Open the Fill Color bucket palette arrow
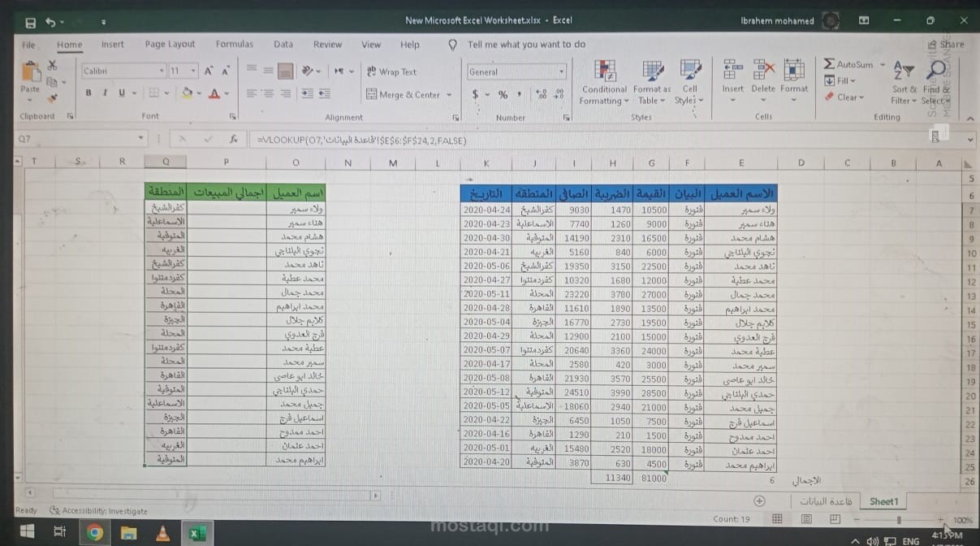980x546 pixels. coord(199,94)
